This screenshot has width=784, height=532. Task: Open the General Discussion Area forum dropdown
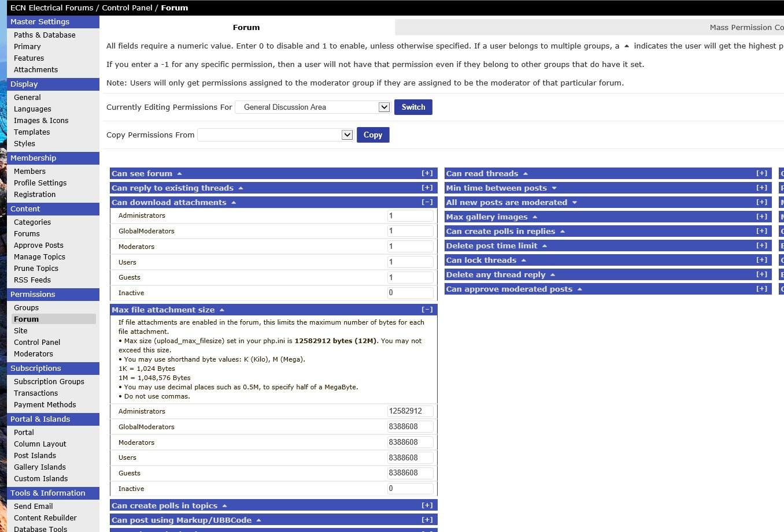coord(313,107)
